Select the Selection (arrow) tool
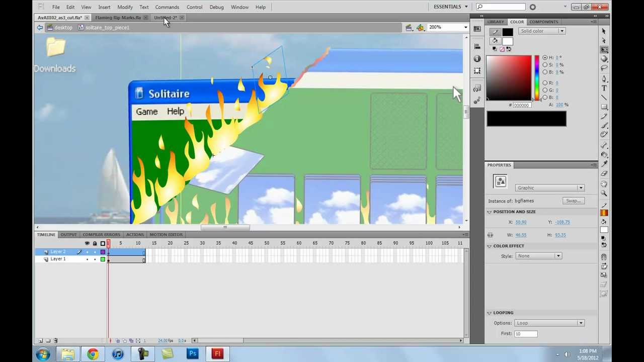The height and width of the screenshot is (362, 644). 604,31
